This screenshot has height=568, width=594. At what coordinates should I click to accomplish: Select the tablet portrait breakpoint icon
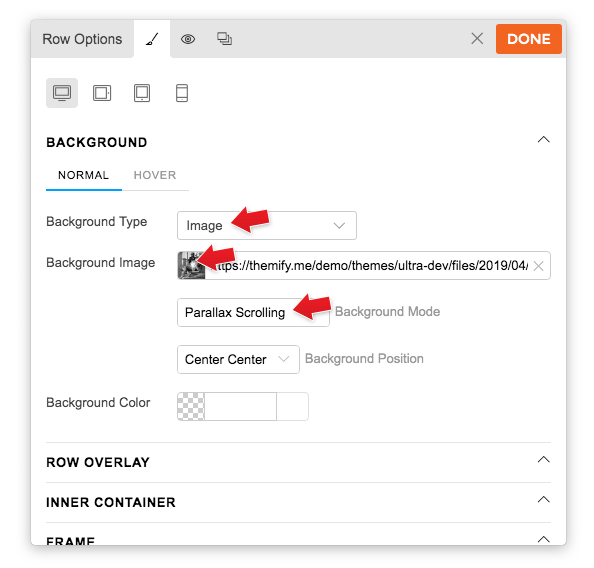pos(142,93)
